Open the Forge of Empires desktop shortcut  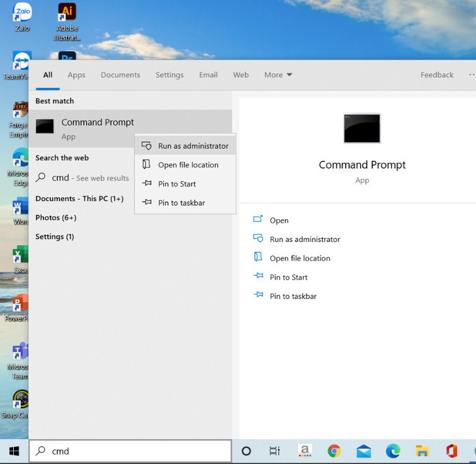[19, 120]
